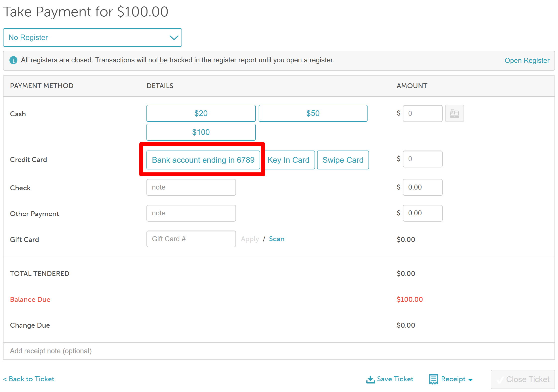Click the register dropdown chevron arrow

[174, 38]
